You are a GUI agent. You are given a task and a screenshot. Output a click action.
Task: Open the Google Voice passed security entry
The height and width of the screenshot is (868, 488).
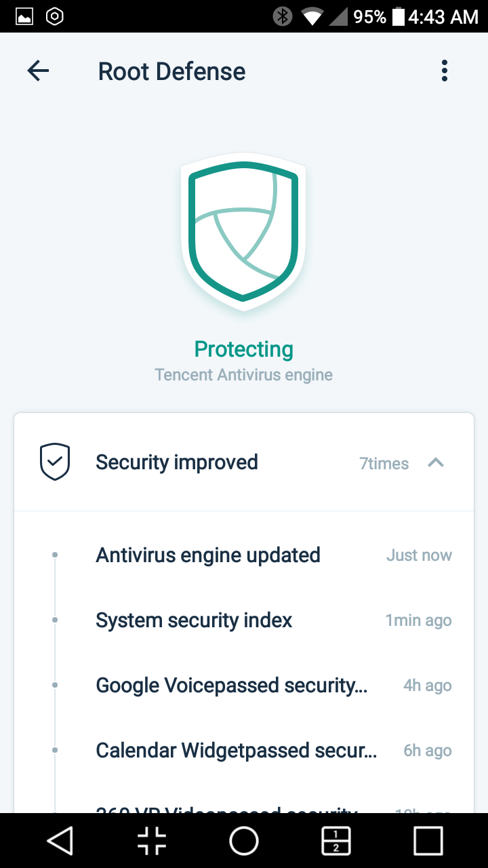(x=244, y=686)
